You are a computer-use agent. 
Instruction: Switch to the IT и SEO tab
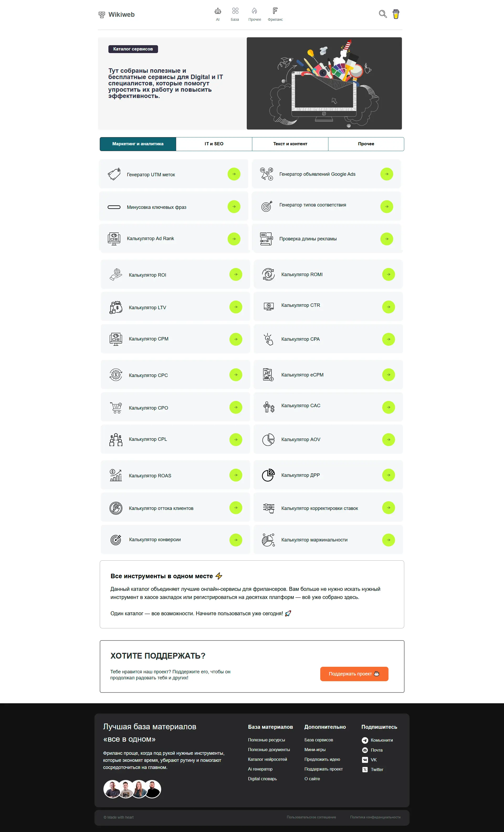point(214,144)
